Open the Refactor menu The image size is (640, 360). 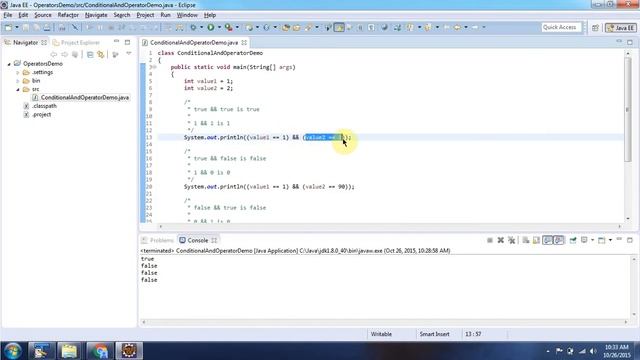[x=68, y=15]
